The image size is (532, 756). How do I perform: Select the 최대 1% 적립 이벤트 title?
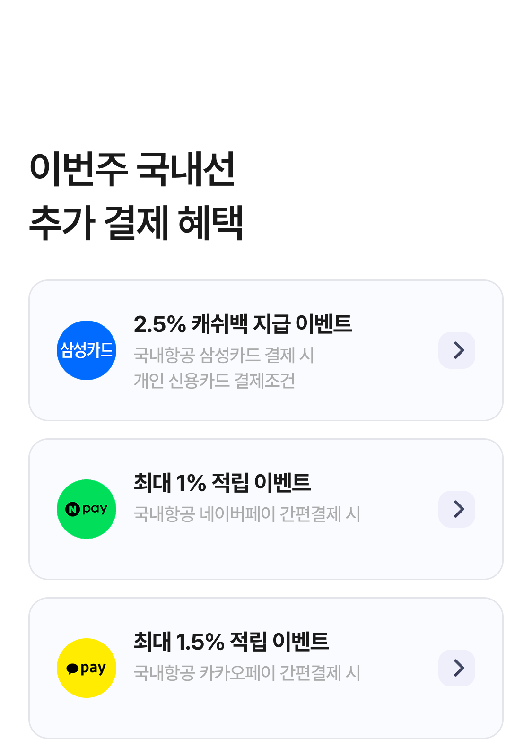222,483
